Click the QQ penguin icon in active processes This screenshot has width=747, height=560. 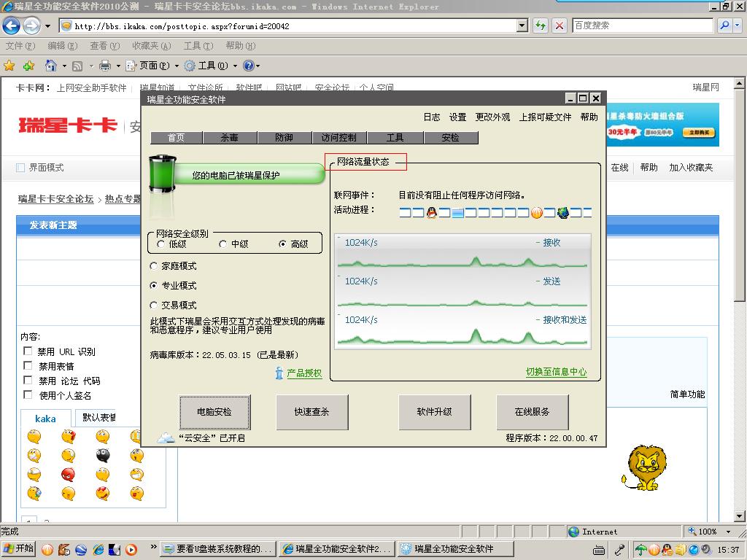432,212
